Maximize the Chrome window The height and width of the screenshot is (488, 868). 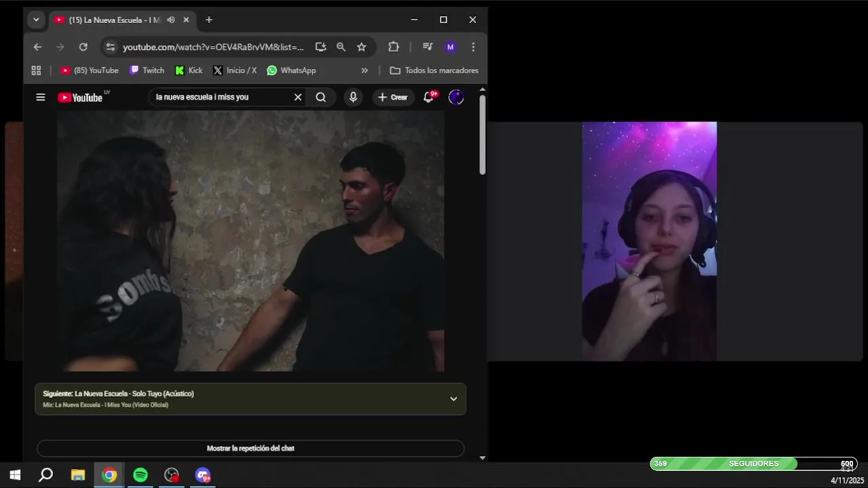point(443,20)
